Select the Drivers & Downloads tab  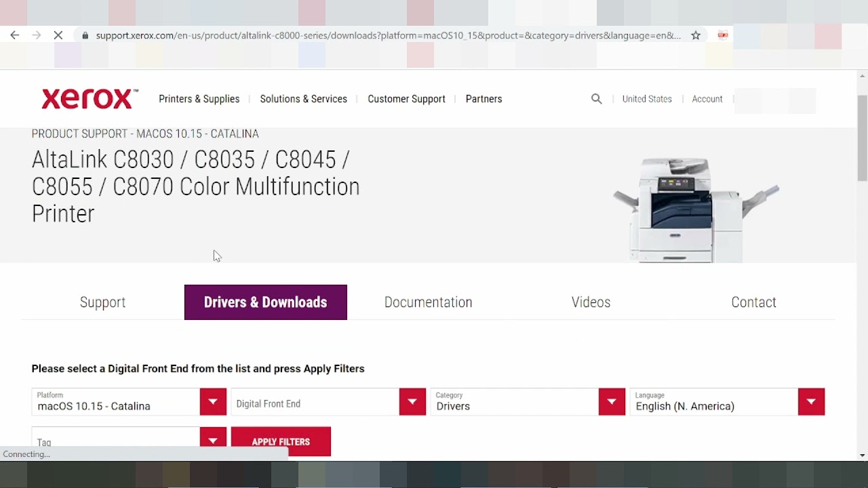(x=266, y=302)
